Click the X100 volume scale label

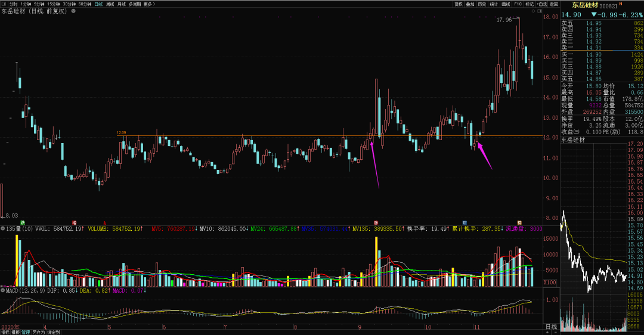pyautogui.click(x=550, y=283)
